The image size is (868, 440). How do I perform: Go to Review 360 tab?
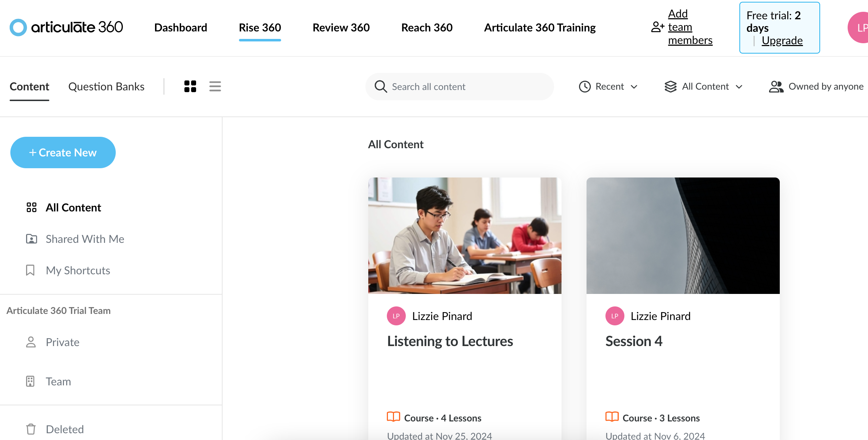341,27
